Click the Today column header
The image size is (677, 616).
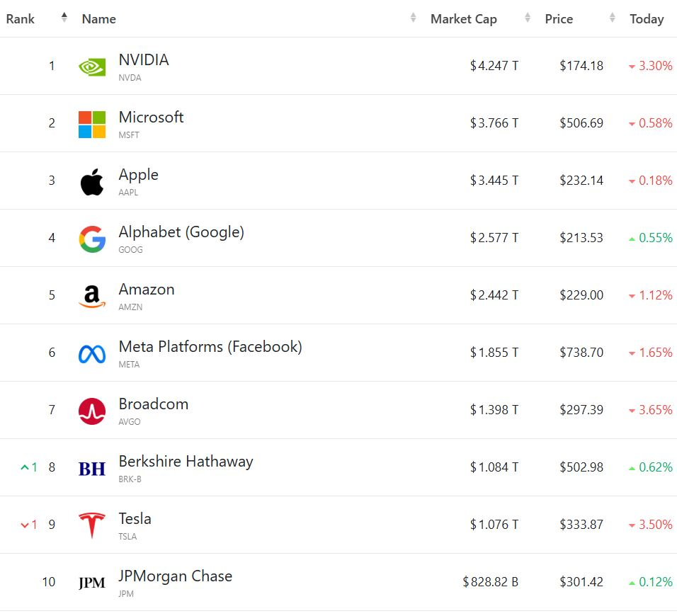647,19
